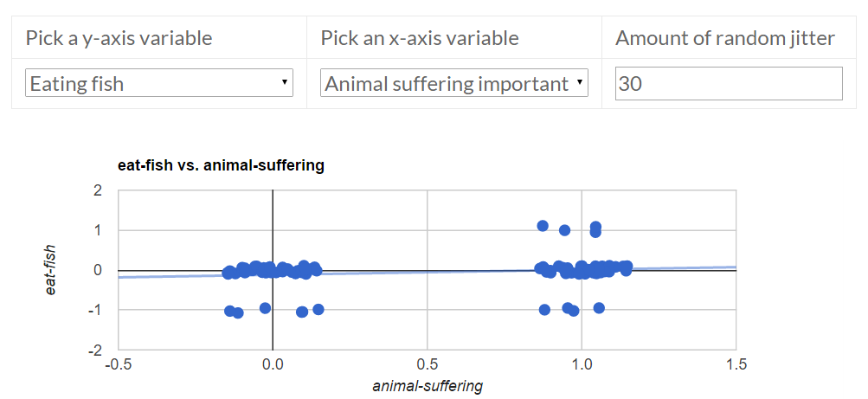Click the y-axis tick label 0
868x399 pixels.
(x=99, y=270)
